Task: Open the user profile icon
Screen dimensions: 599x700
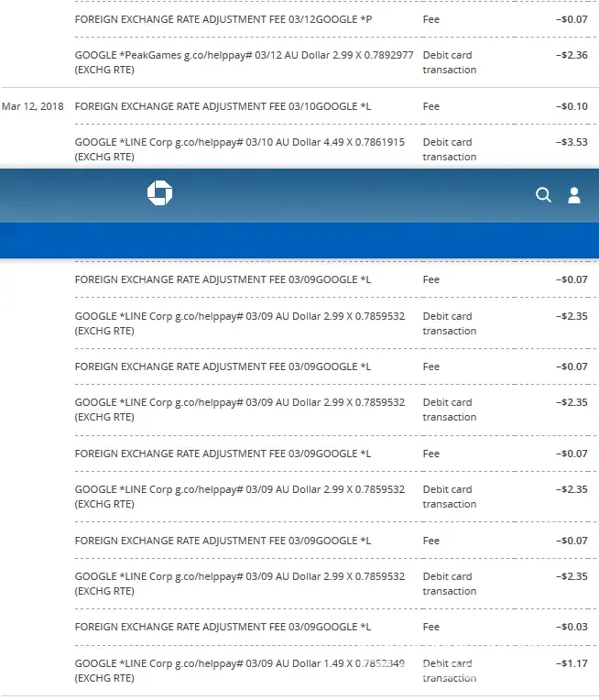Action: pyautogui.click(x=574, y=194)
